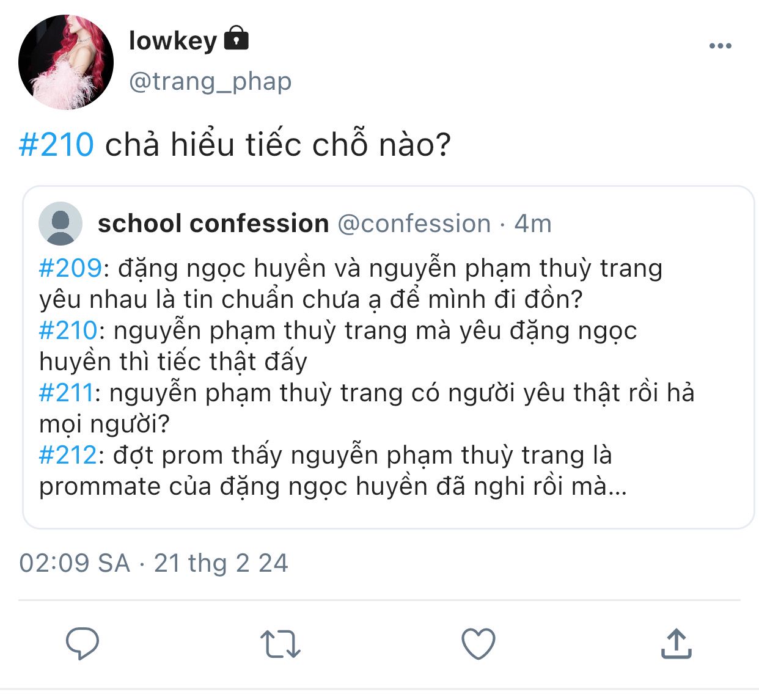This screenshot has height=700, width=759.
Task: Open lowkey's red-haired profile picture
Action: pos(66,62)
